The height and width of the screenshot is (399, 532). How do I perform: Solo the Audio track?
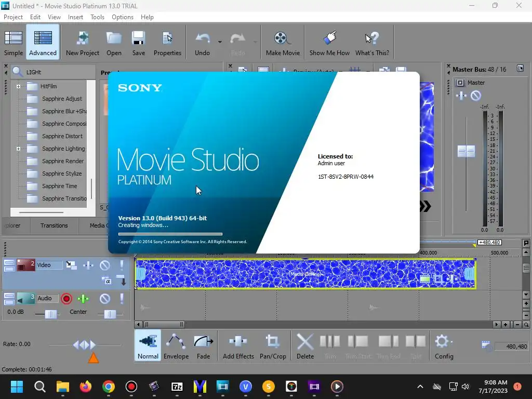click(122, 299)
